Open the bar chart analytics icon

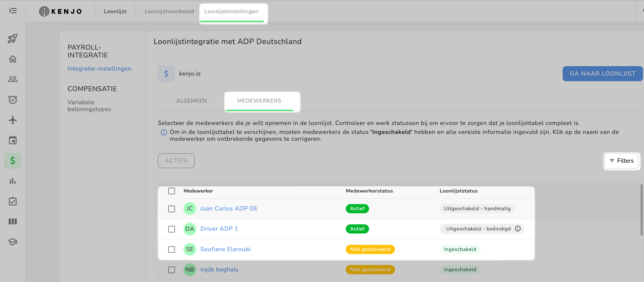click(x=12, y=181)
